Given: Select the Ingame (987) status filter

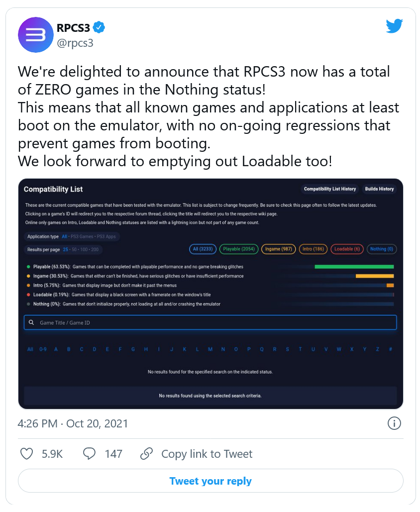Looking at the screenshot, I should pyautogui.click(x=279, y=249).
